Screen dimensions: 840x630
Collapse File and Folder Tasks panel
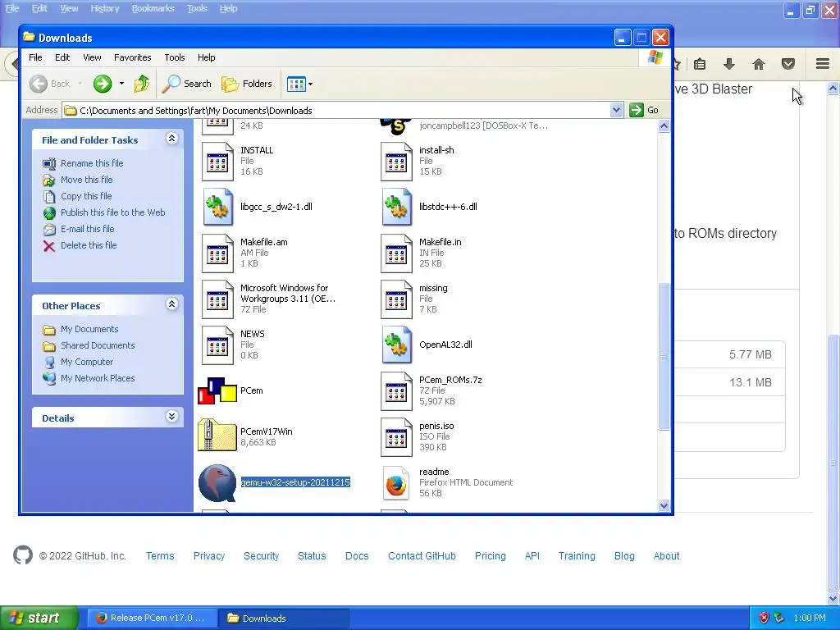point(171,139)
